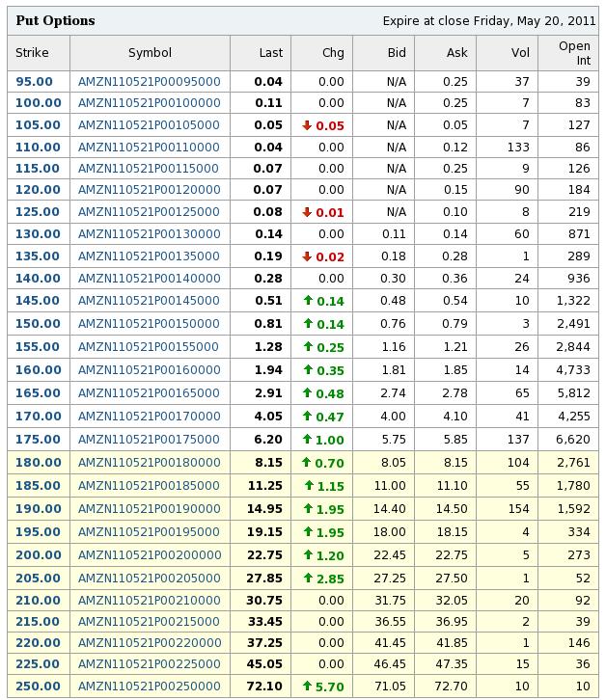This screenshot has width=606, height=700.
Task: Click green up arrow beside 0.47 change
Action: point(307,417)
